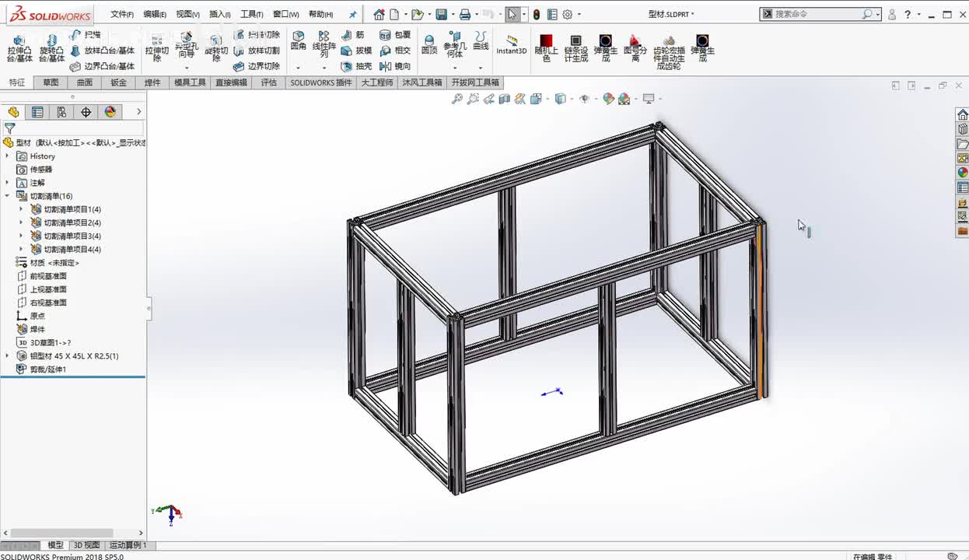Viewport: 969px width, 560px height.
Task: Open the 窗口(W) menu
Action: coord(286,14)
